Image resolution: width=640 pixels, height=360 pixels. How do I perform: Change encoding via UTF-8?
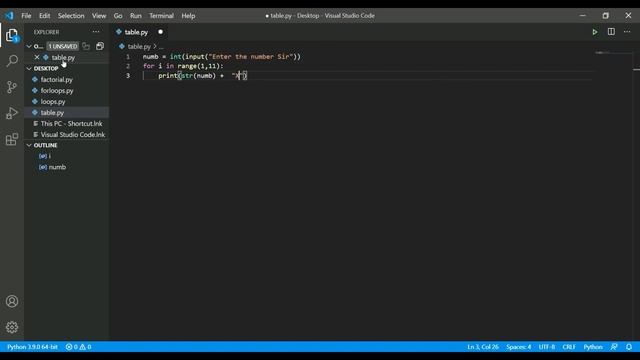[547, 347]
